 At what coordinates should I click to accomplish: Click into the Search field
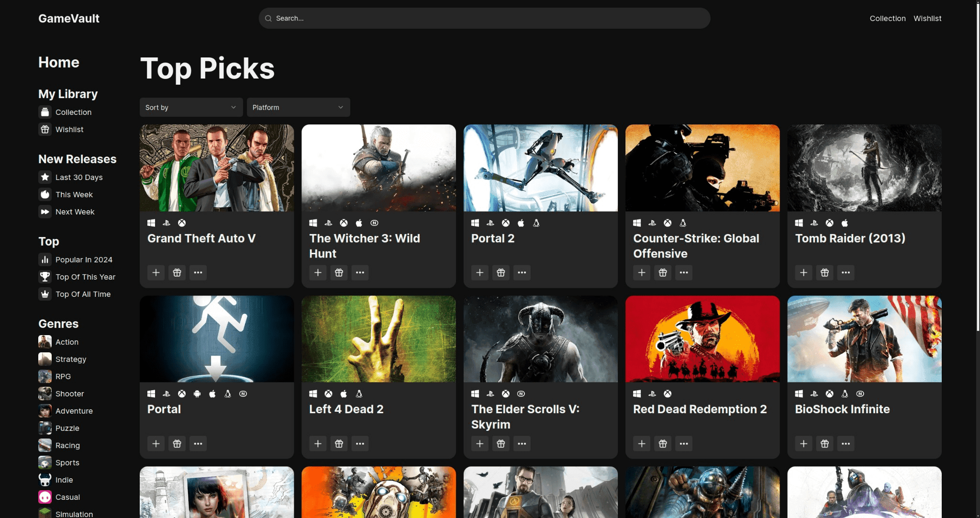coord(484,18)
